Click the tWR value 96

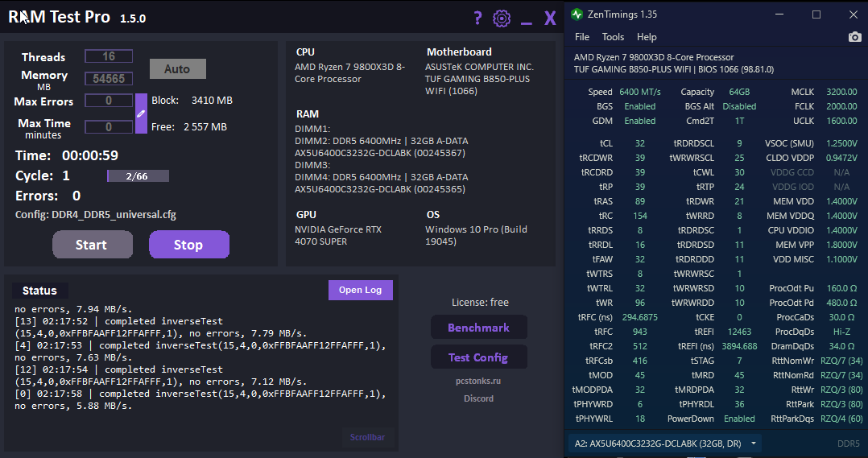pyautogui.click(x=640, y=303)
